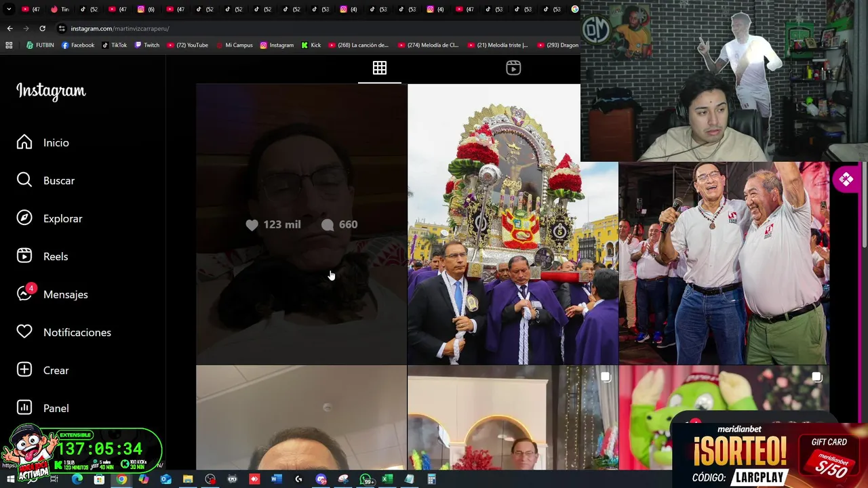
Task: Open the Instagram bookmark
Action: 277,45
